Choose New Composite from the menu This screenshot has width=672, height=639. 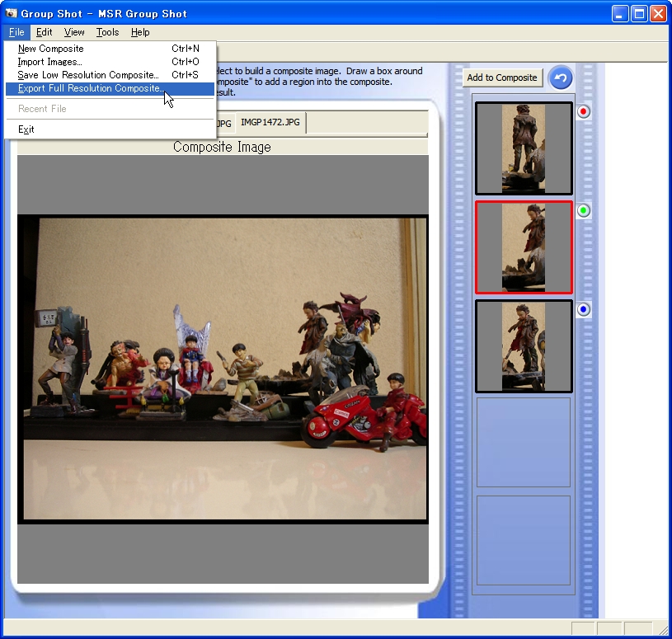click(110, 49)
